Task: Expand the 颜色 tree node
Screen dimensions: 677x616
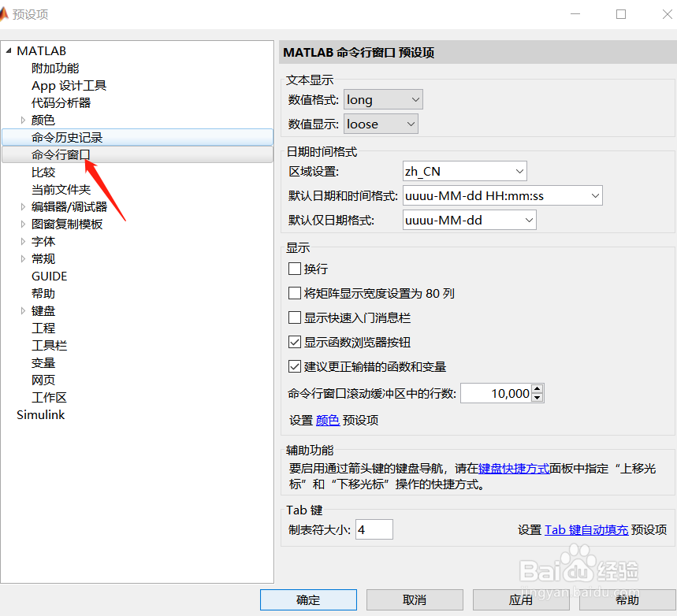Action: click(23, 120)
